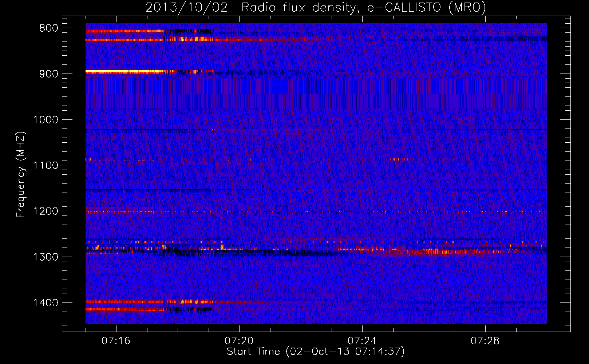Select the 800 frequency tick label
Screen dimensions: 589x364
pyautogui.click(x=49, y=28)
